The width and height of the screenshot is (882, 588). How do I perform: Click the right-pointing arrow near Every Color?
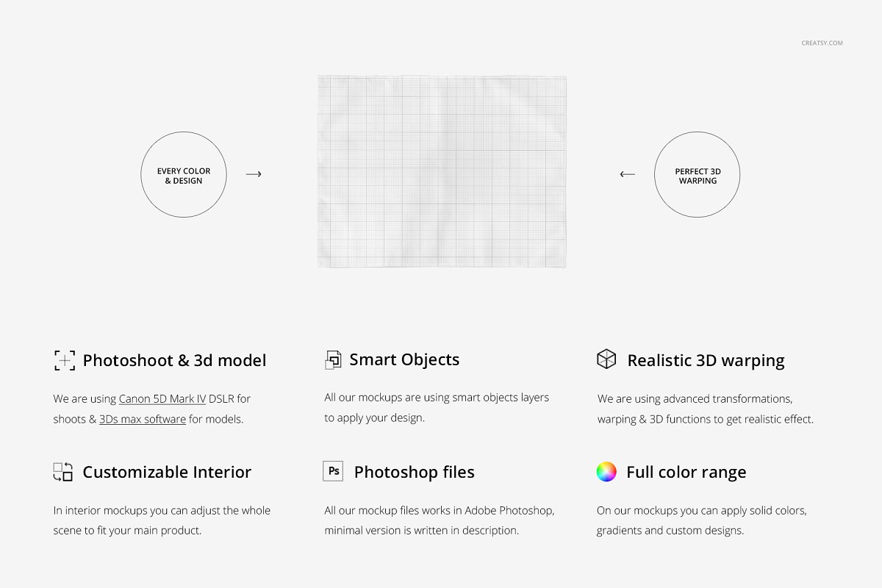point(254,174)
